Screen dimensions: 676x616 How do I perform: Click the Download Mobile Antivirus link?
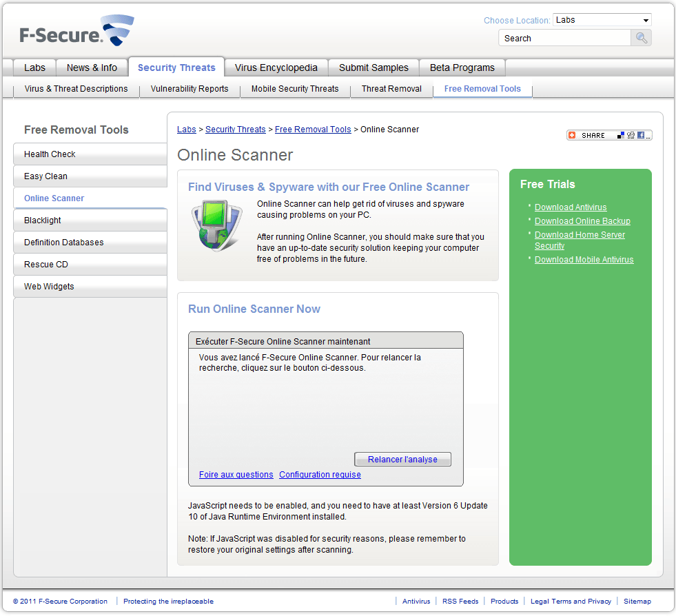(584, 260)
